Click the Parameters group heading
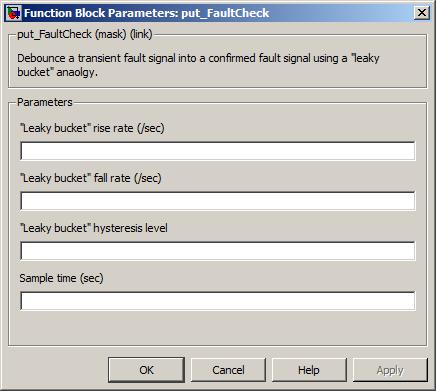This screenshot has width=436, height=391. coord(45,102)
